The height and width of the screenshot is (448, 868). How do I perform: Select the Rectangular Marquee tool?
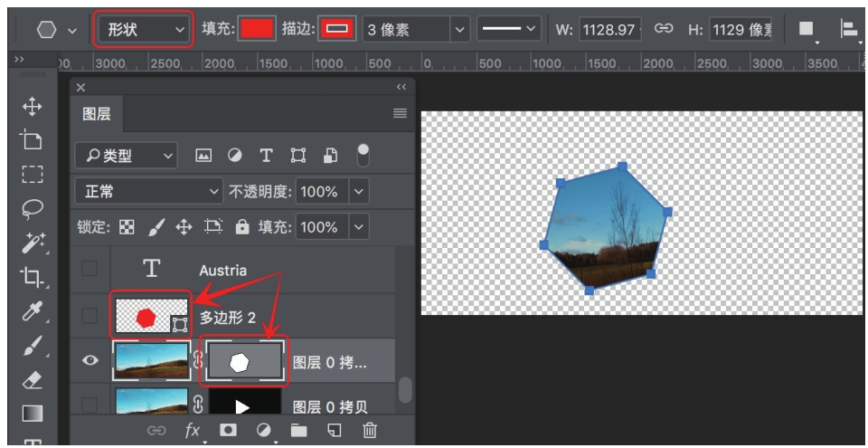point(33,174)
